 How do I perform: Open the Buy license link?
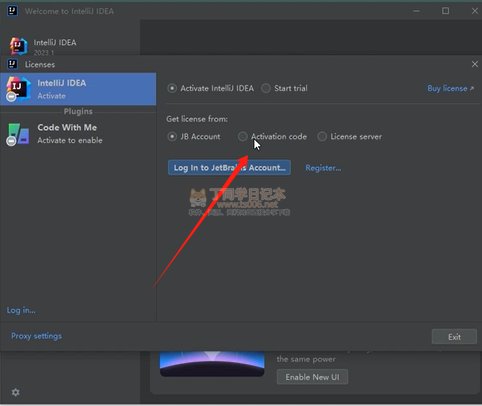pos(450,88)
